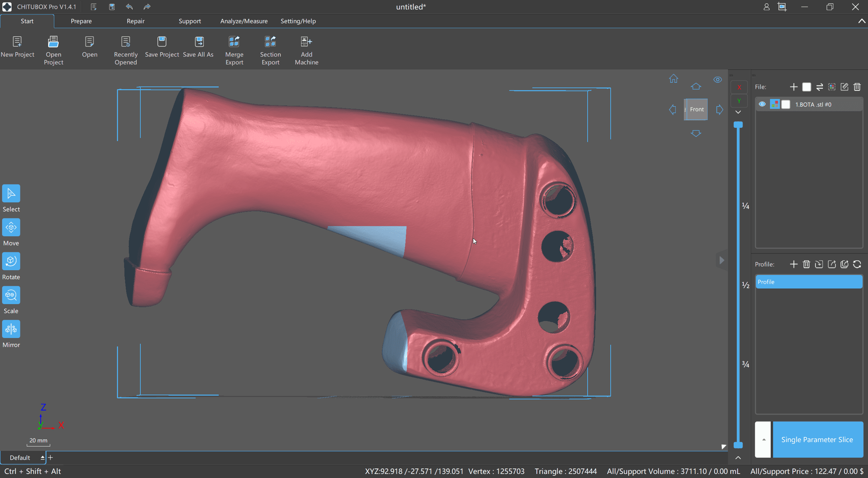Open the Analyze/Measure tab
Image resolution: width=868 pixels, height=478 pixels.
click(x=244, y=21)
